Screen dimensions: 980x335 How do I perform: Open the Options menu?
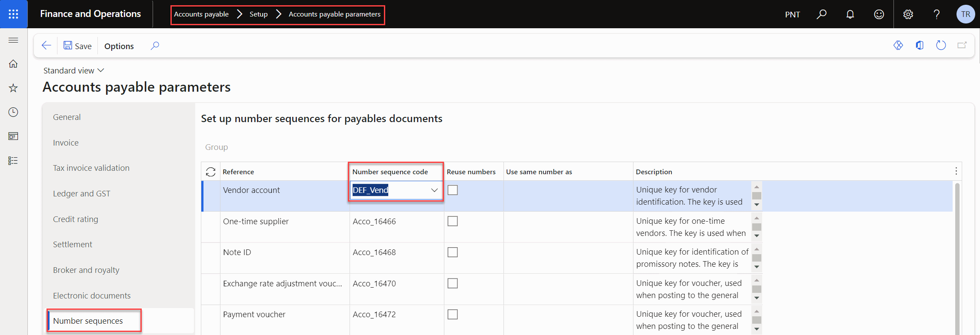pyautogui.click(x=119, y=46)
